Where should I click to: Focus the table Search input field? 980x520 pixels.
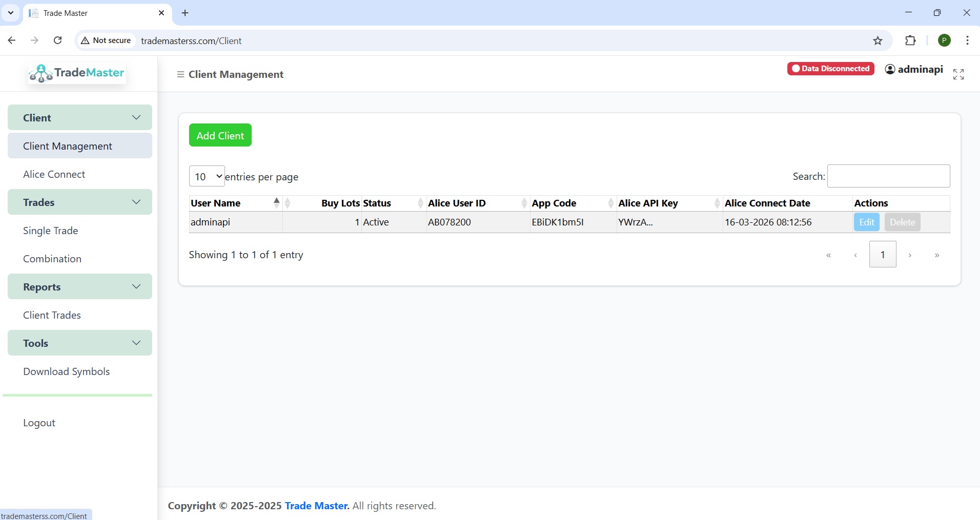888,176
